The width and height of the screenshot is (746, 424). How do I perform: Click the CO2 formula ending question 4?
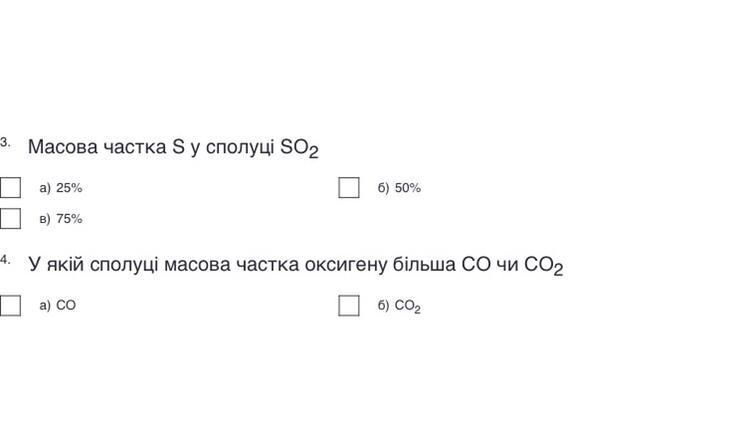tap(543, 267)
